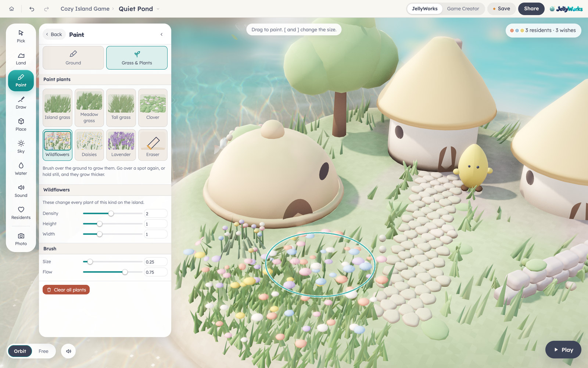
Task: Open the Sound panel
Action: (21, 191)
